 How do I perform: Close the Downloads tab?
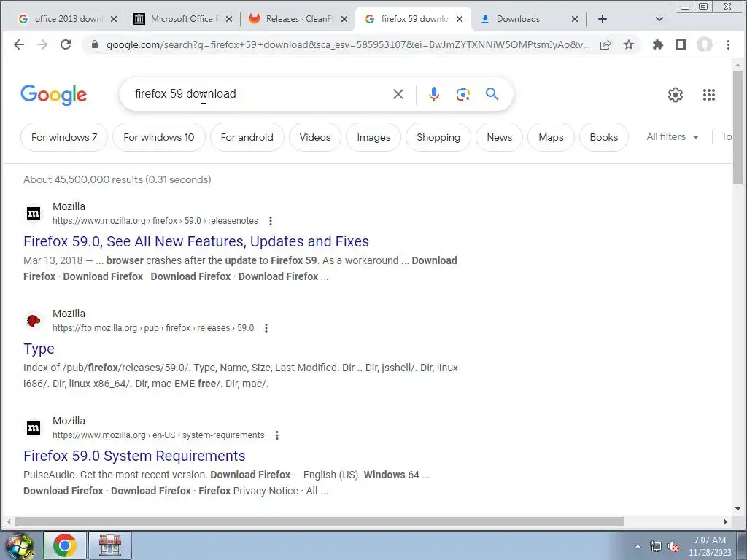coord(575,19)
